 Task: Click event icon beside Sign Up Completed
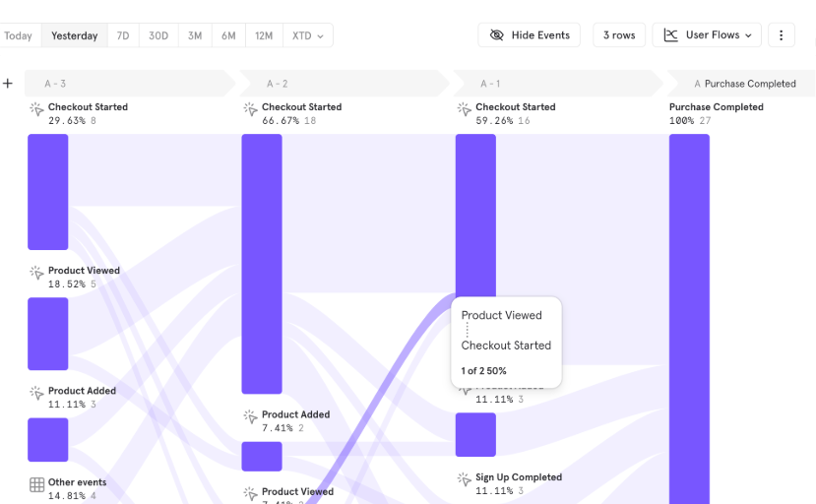(465, 479)
